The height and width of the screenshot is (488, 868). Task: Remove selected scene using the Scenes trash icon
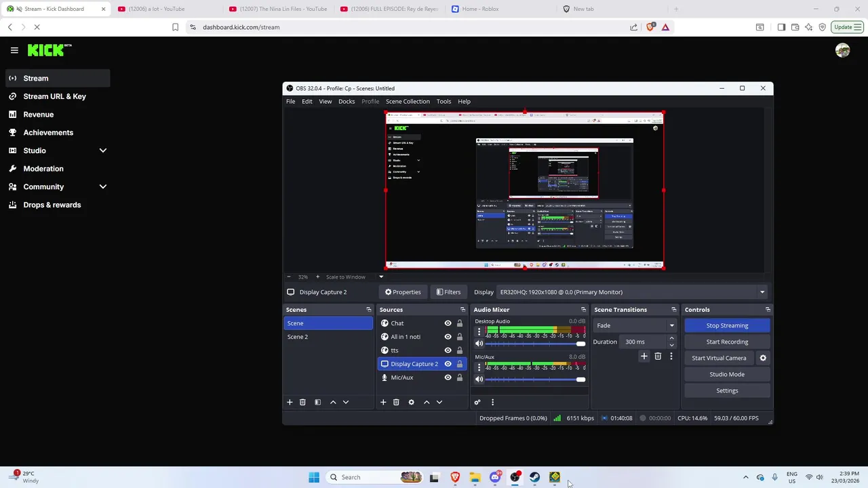(302, 402)
